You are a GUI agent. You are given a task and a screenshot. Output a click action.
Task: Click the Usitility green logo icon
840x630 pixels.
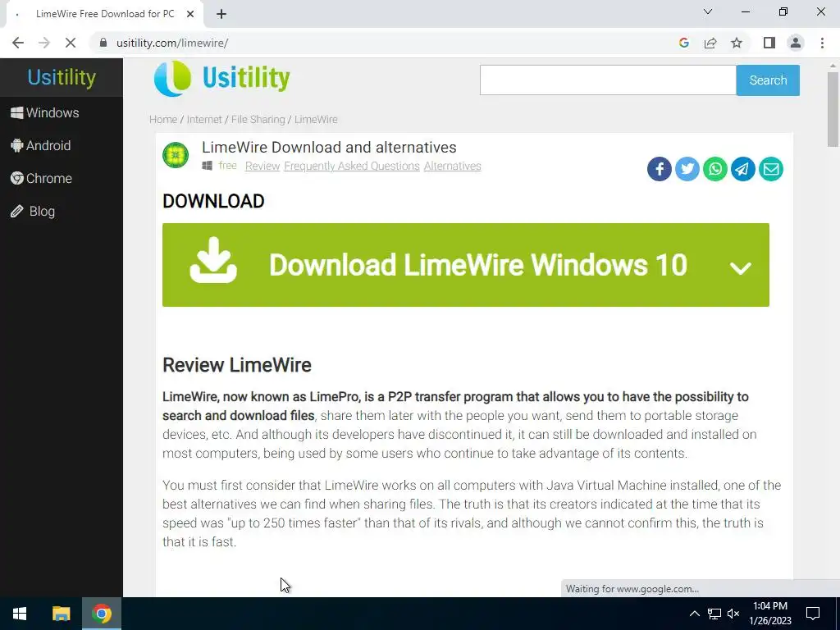pyautogui.click(x=172, y=79)
